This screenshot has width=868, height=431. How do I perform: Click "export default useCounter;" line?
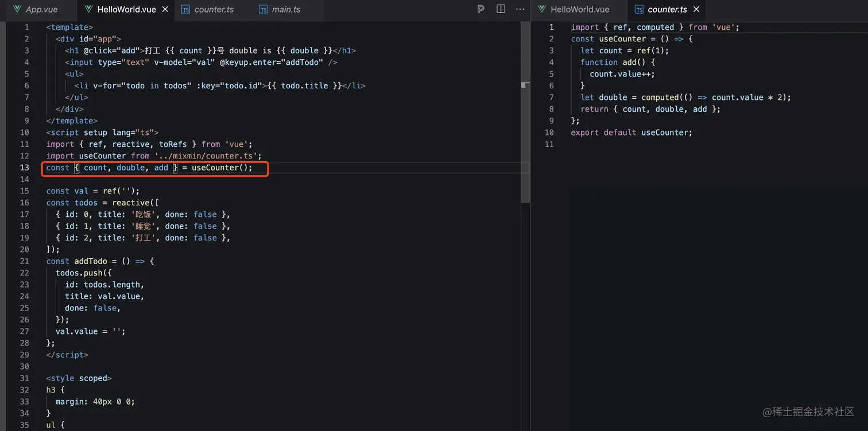(x=631, y=133)
